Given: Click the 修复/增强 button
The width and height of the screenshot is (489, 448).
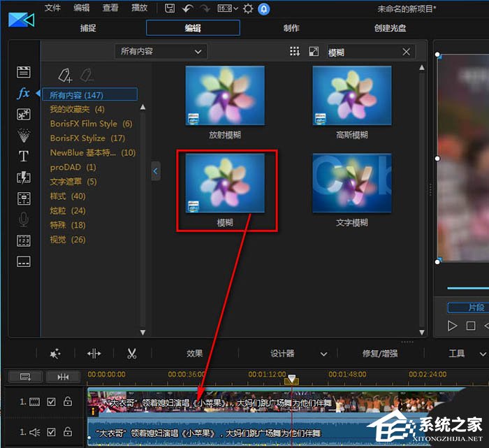Looking at the screenshot, I should click(380, 354).
